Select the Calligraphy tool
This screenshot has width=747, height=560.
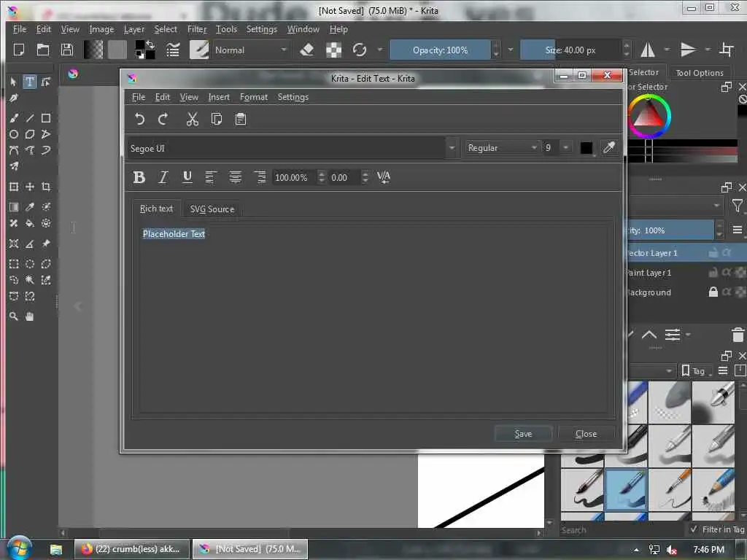point(13,98)
